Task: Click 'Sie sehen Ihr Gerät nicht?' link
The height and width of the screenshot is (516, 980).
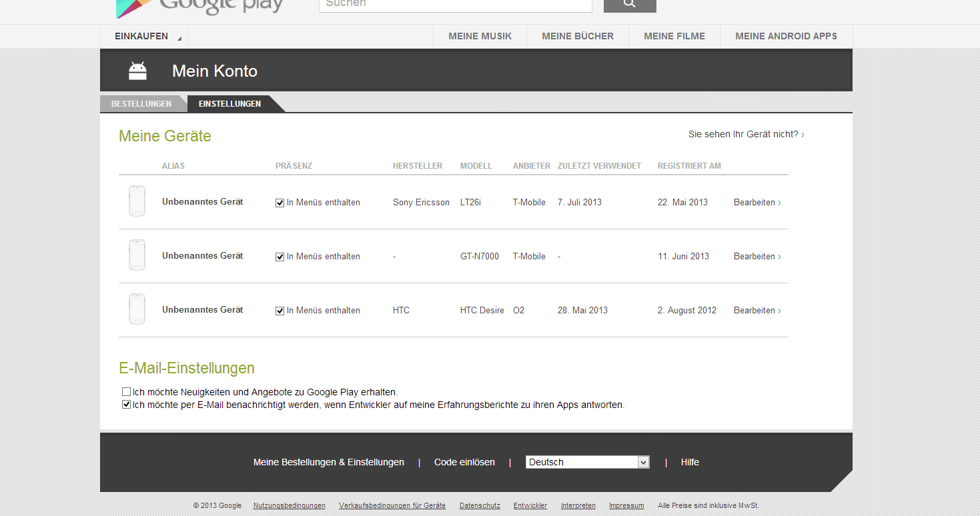Action: coord(746,135)
